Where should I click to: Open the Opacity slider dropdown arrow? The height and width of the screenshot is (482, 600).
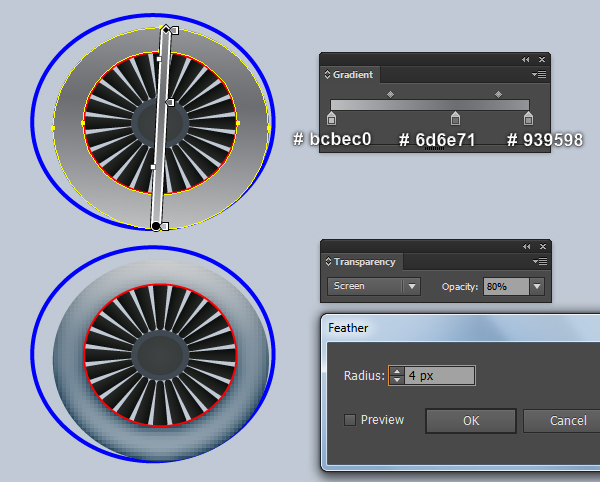[x=537, y=286]
